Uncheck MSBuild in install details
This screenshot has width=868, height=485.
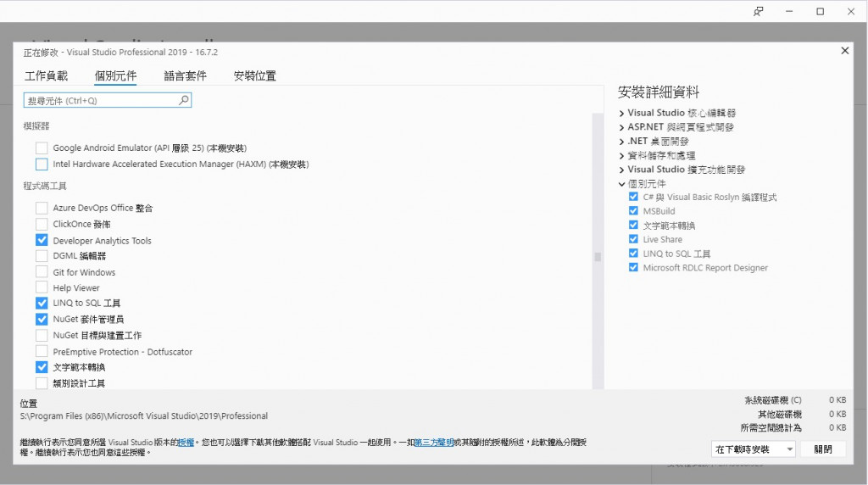(633, 210)
